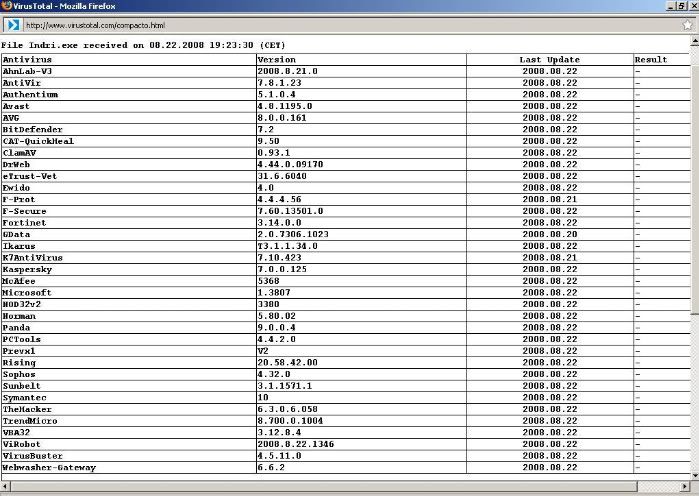Viewport: 699px width, 496px height.
Task: Click TrendMicro version 8.700.0.1004
Action: coord(290,421)
